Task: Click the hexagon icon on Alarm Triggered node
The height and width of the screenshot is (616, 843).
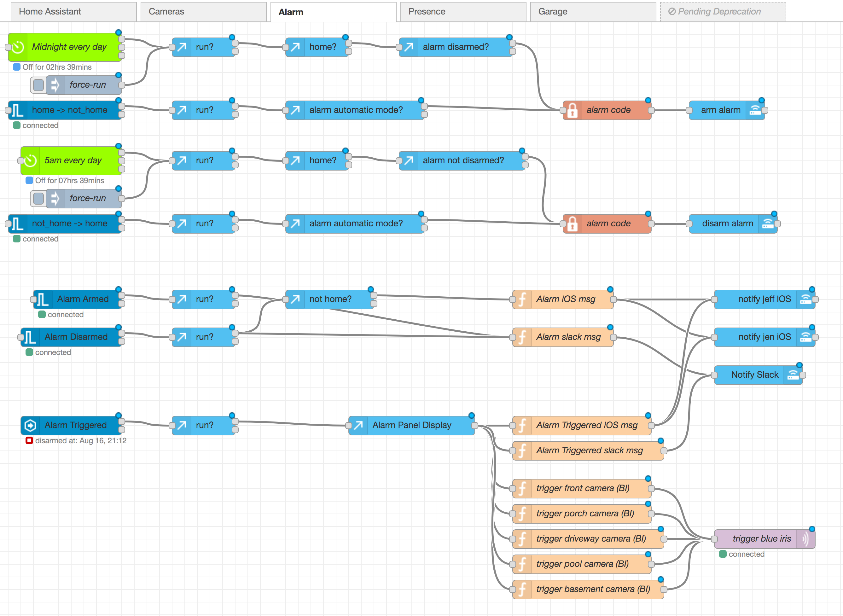Action: 31,426
